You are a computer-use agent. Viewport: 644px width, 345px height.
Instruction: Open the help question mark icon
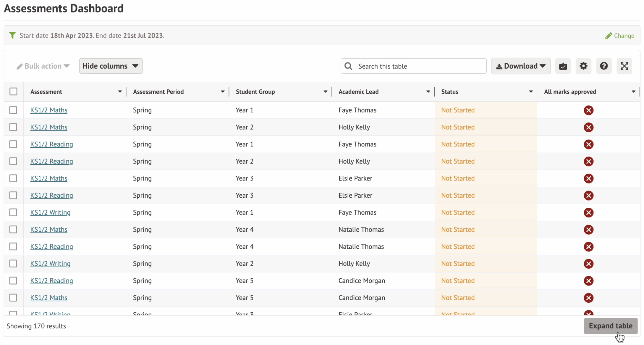pos(604,66)
